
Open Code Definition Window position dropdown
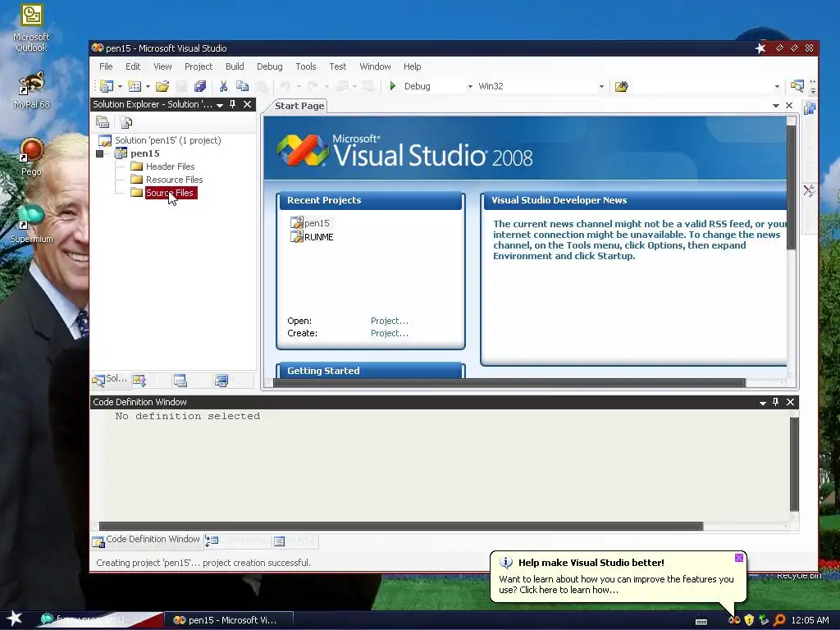click(762, 402)
